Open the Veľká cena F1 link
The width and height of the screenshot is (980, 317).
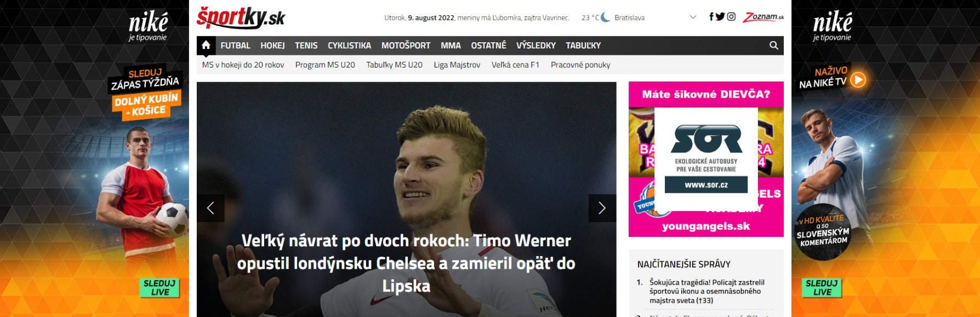[x=515, y=65]
